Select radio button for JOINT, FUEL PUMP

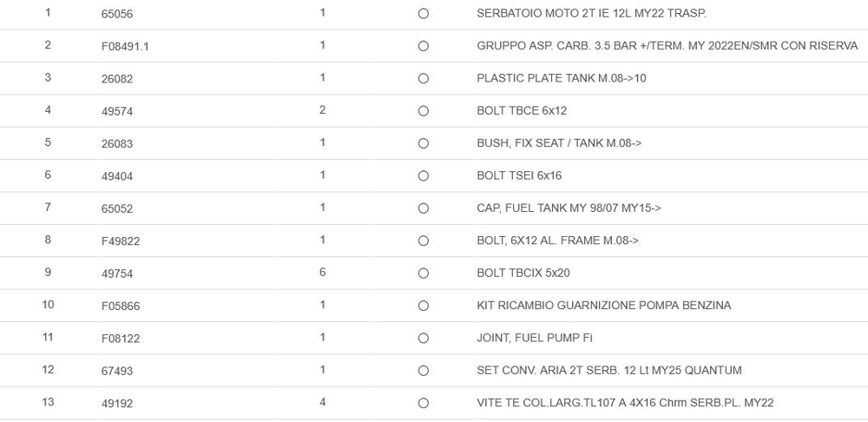pos(423,338)
